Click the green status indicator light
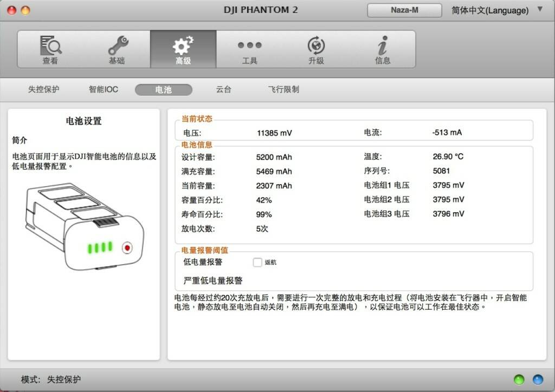Image resolution: width=555 pixels, height=392 pixels. [x=519, y=380]
